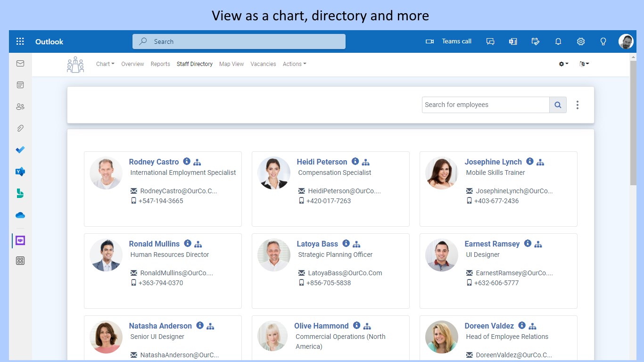644x362 pixels.
Task: Switch to Map View
Action: click(x=231, y=64)
